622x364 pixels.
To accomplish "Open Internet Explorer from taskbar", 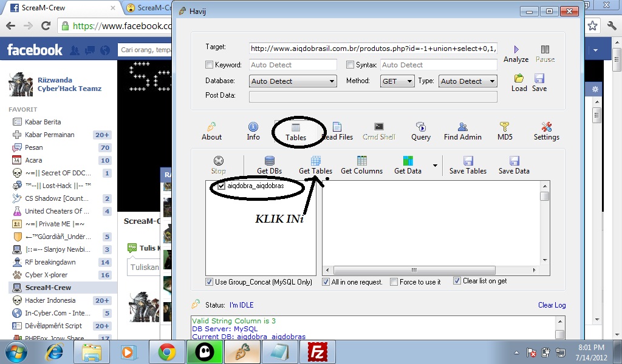I will click(55, 352).
